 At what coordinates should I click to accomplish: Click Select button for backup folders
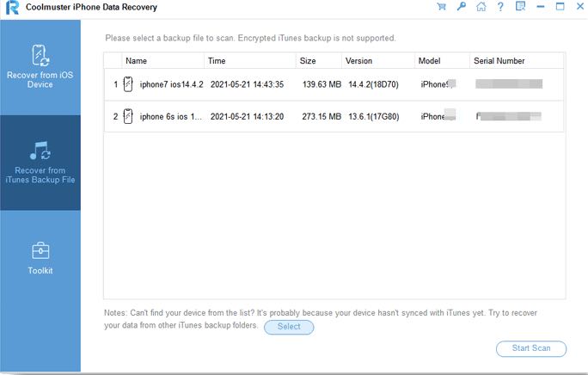(x=289, y=327)
